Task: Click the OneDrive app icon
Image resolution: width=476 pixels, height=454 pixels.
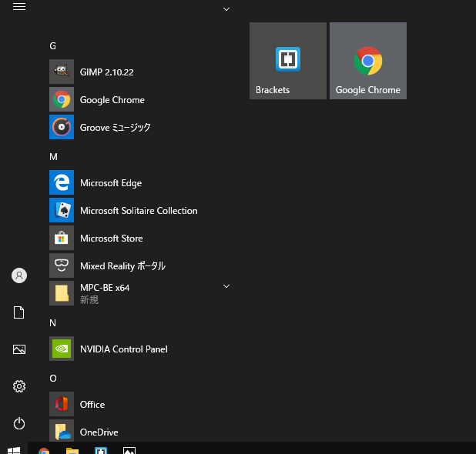Action: (x=62, y=431)
